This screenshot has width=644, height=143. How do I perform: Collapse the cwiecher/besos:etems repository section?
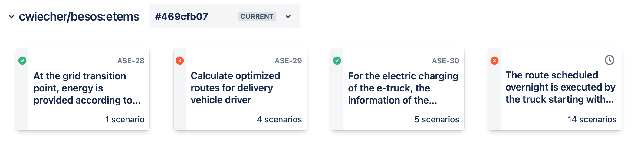point(11,17)
